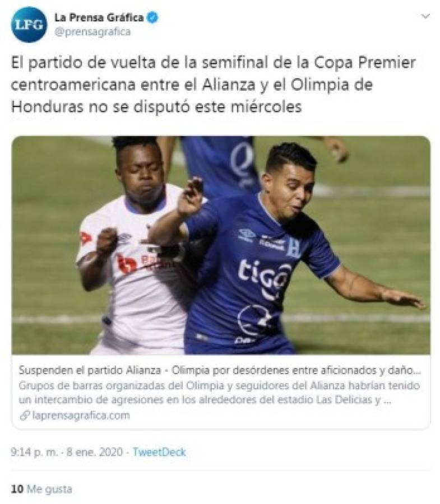Open the football players article image

221,245
